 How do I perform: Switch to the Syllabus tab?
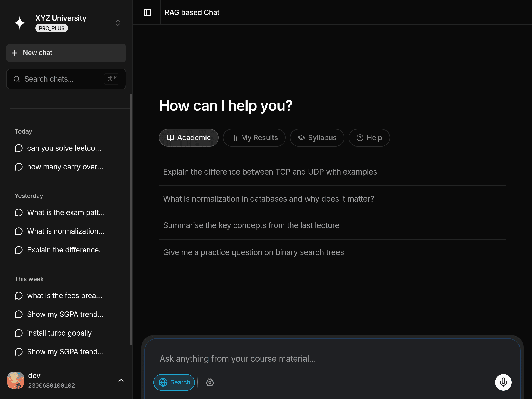point(317,138)
